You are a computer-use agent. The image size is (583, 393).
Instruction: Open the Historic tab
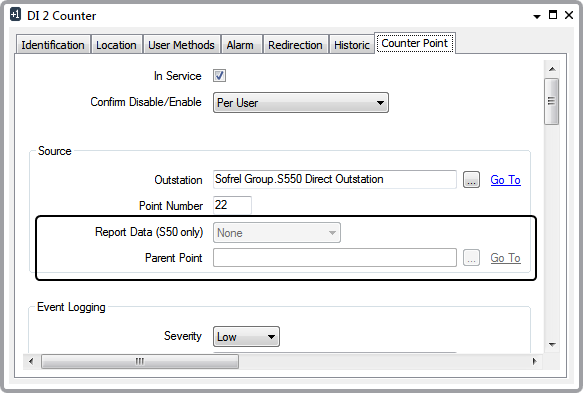[x=352, y=45]
